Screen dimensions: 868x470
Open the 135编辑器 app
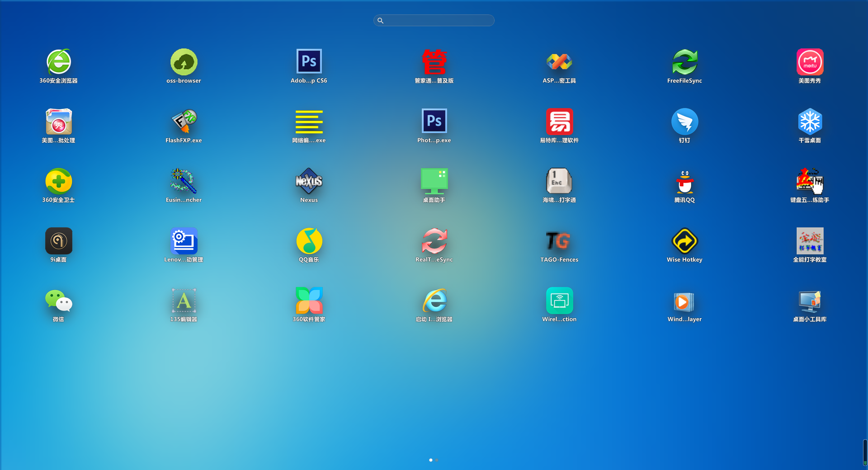click(184, 301)
